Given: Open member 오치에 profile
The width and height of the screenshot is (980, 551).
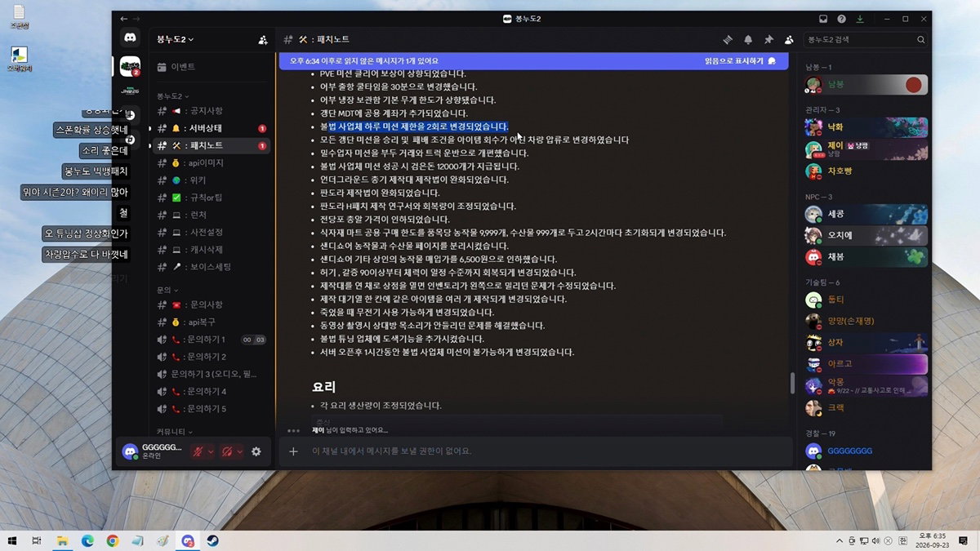Looking at the screenshot, I should (x=866, y=236).
